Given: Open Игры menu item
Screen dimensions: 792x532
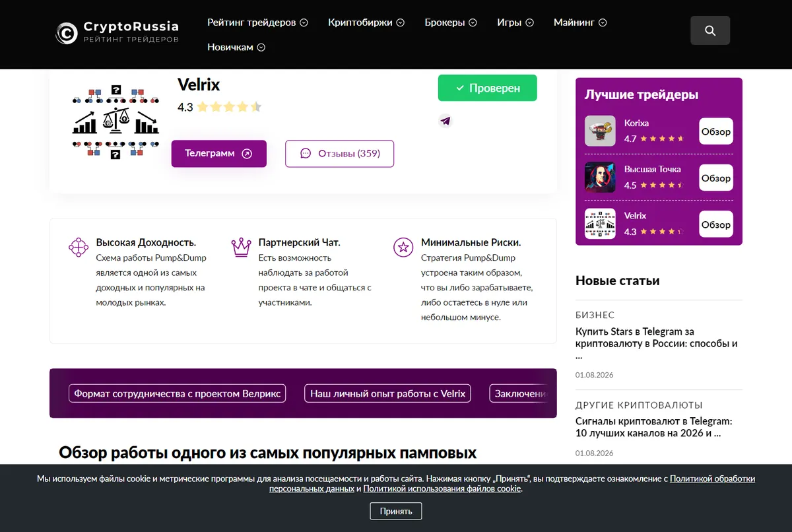Looking at the screenshot, I should click(x=510, y=22).
